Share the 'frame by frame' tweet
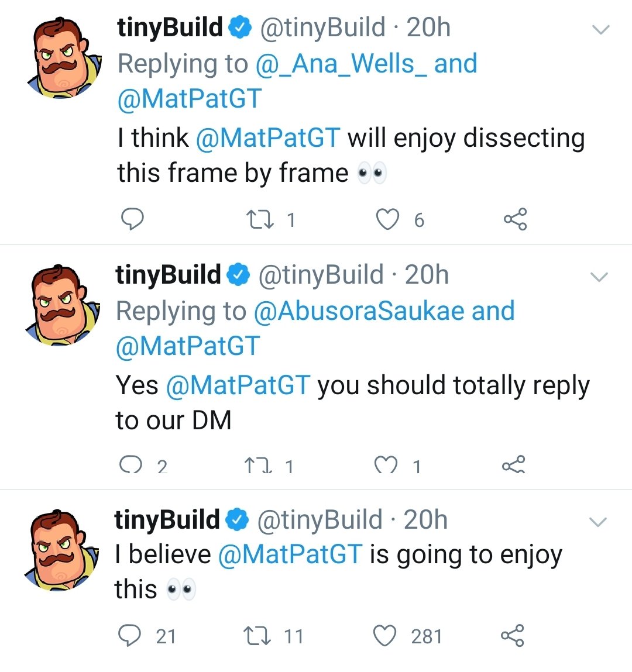Viewport: 632px width, 672px height. point(515,219)
